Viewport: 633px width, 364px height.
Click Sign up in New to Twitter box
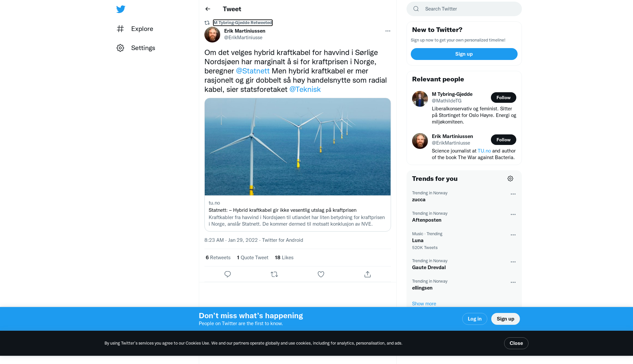point(464,54)
